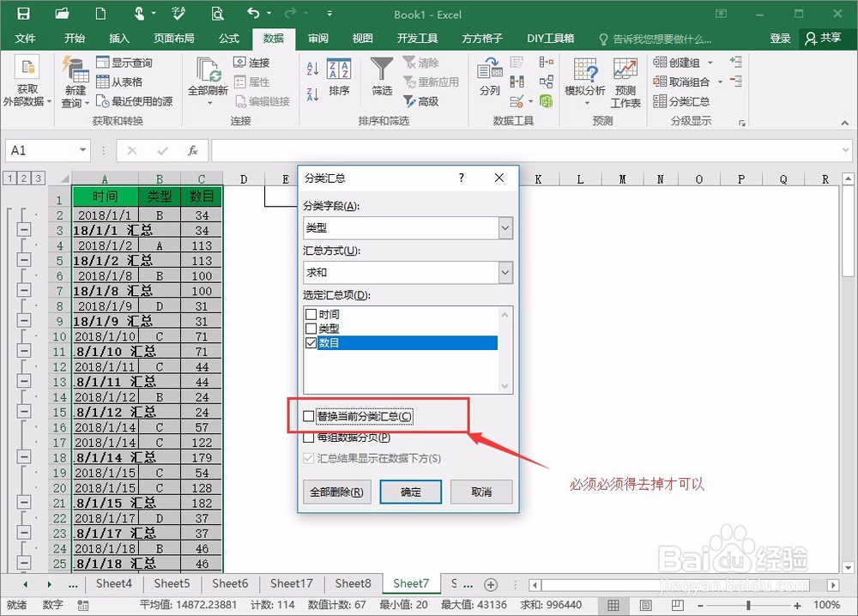The image size is (858, 616).
Task: Switch to the 开始 ribbon tab
Action: (75, 39)
